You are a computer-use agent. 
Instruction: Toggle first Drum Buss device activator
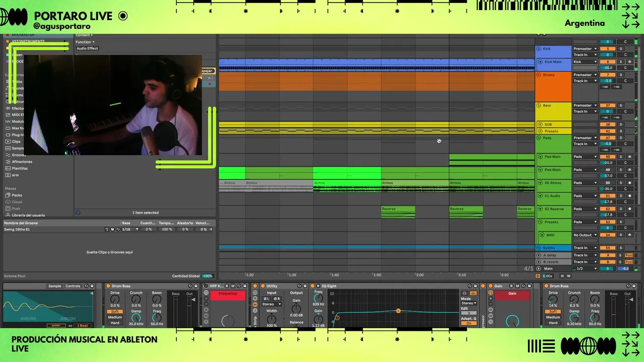[x=108, y=286]
